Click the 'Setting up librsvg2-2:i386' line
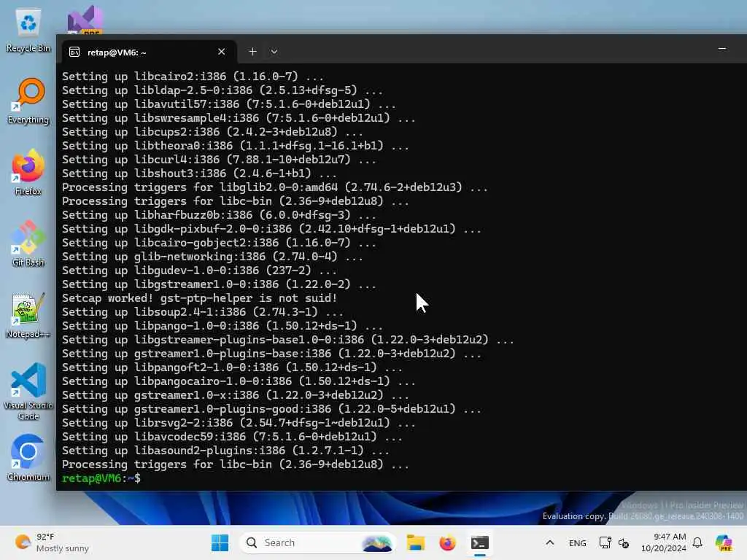Image resolution: width=747 pixels, height=560 pixels. (239, 423)
